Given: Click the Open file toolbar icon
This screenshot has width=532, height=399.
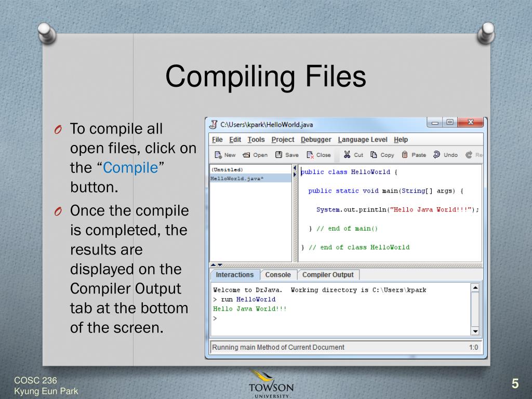Looking at the screenshot, I should click(246, 155).
